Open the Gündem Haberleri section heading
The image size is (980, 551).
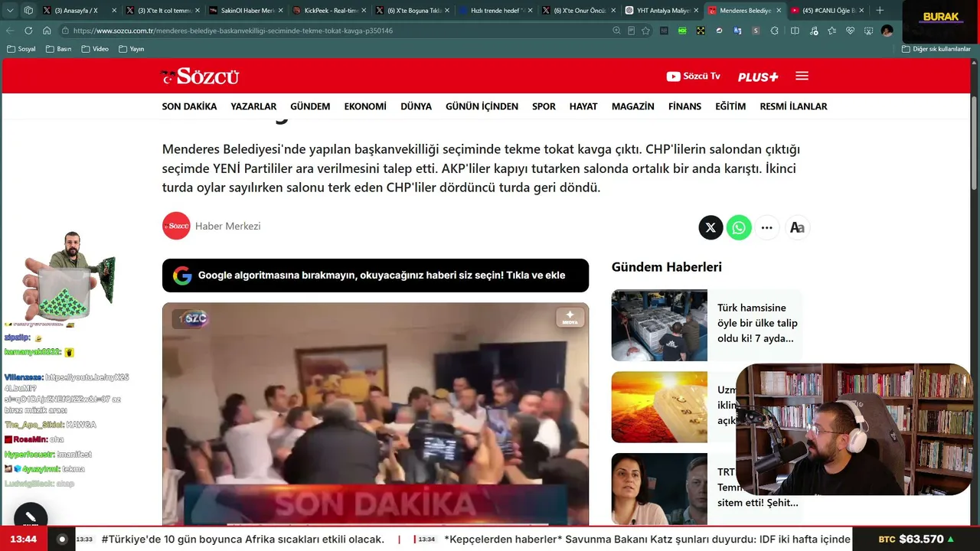666,267
